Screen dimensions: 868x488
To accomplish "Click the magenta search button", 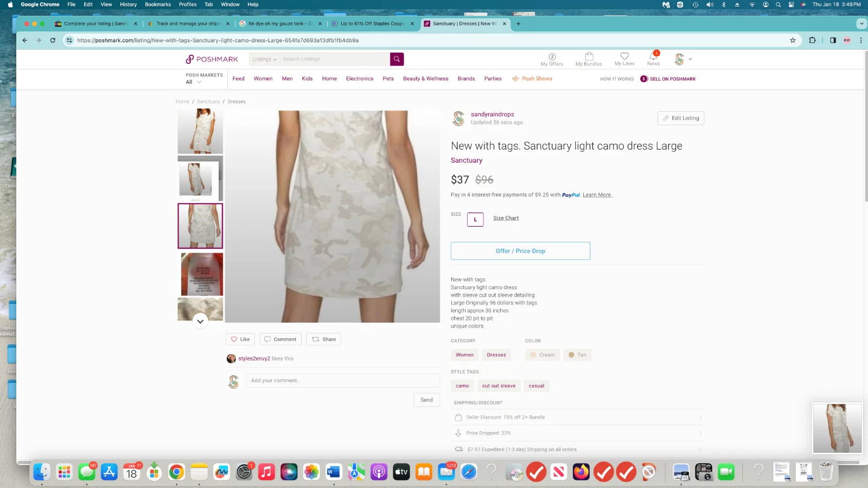I will pos(397,59).
